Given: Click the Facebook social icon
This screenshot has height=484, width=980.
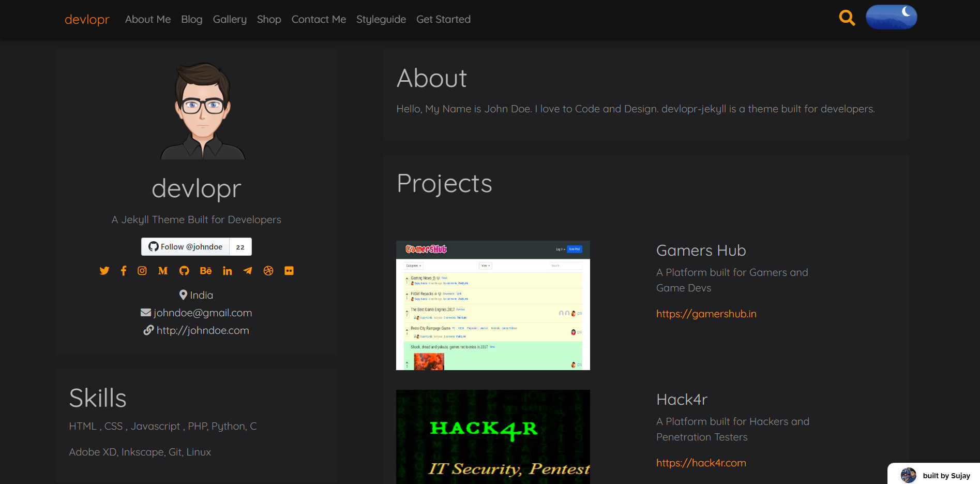Looking at the screenshot, I should tap(123, 270).
